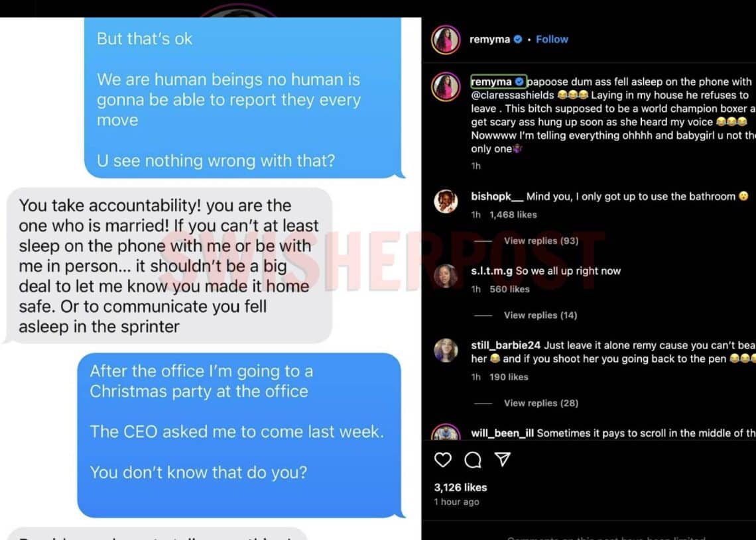
Task: Open s.l.t.m.g commenter avatar
Action: point(446,276)
